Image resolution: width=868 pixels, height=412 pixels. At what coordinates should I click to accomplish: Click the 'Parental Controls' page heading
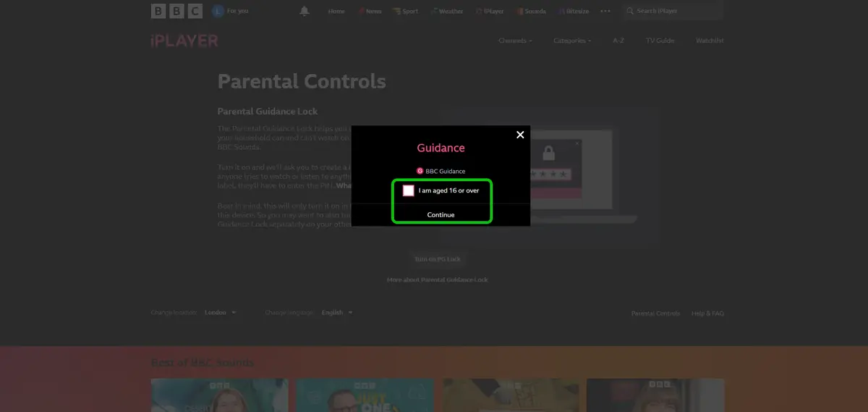point(302,82)
